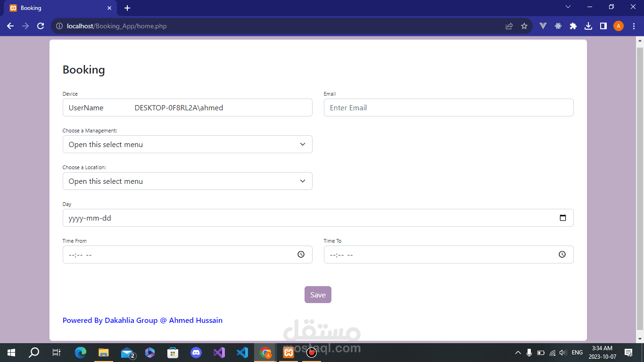Open the notification center icon
The height and width of the screenshot is (362, 644).
tap(628, 353)
